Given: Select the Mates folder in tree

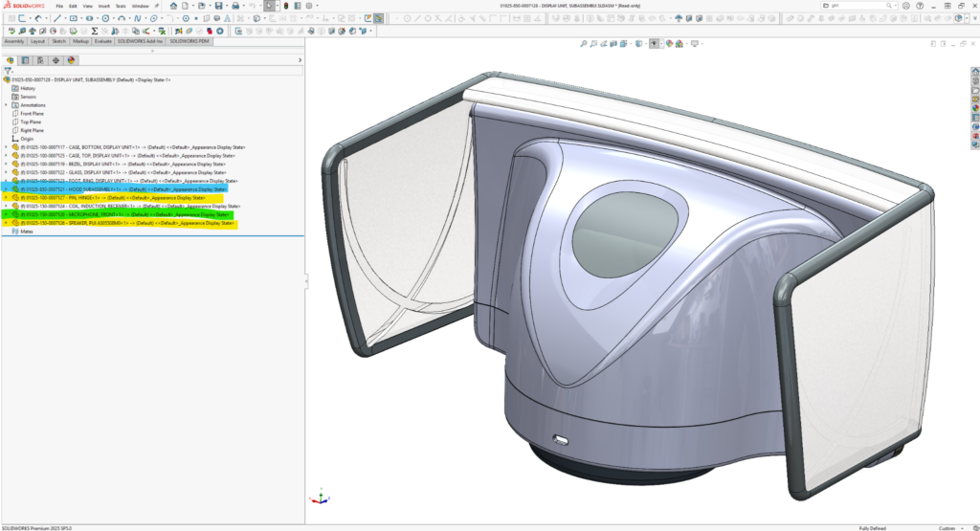Looking at the screenshot, I should click(x=26, y=232).
